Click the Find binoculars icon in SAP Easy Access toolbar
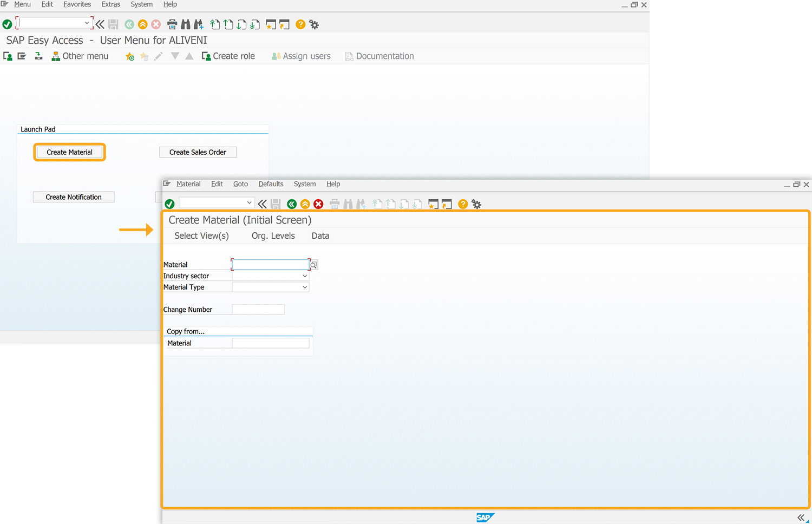812x524 pixels. tap(186, 24)
